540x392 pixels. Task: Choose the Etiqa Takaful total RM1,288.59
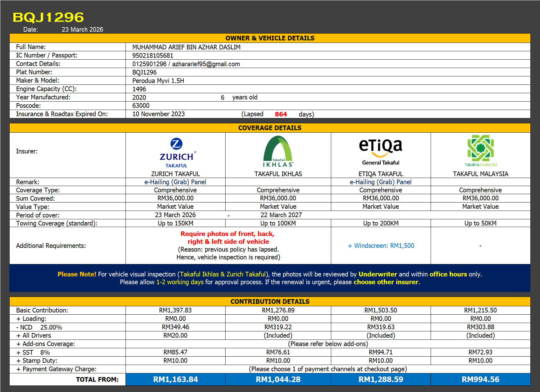(381, 379)
